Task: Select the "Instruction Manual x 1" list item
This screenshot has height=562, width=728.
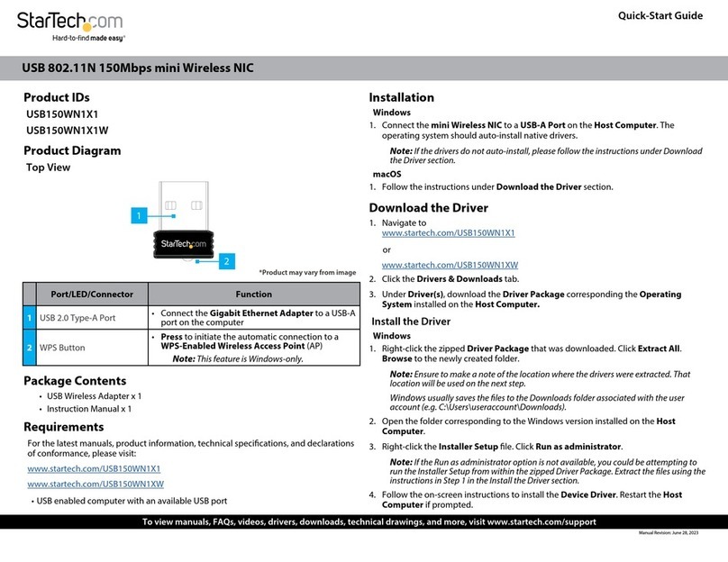Action: pos(89,409)
